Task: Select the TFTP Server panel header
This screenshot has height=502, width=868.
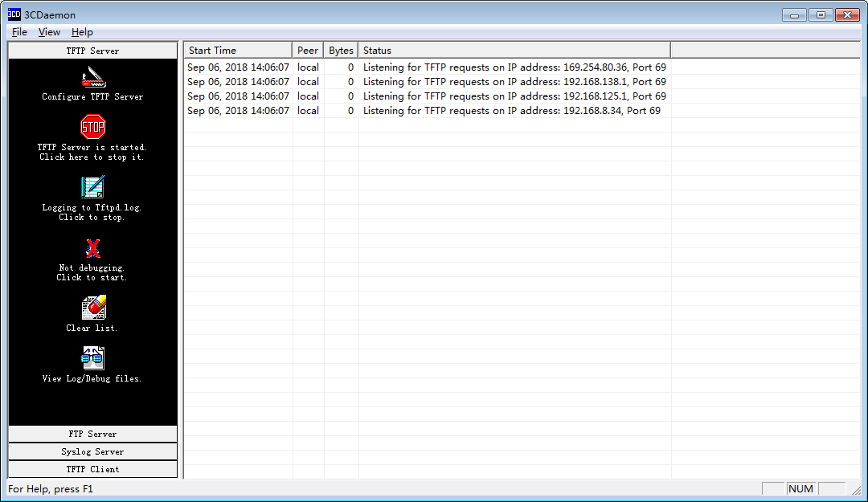Action: coord(93,51)
